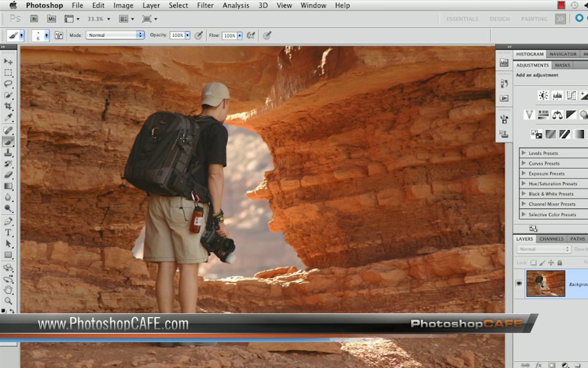Open the Photoshop application menu
This screenshot has height=368, width=588.
click(44, 6)
